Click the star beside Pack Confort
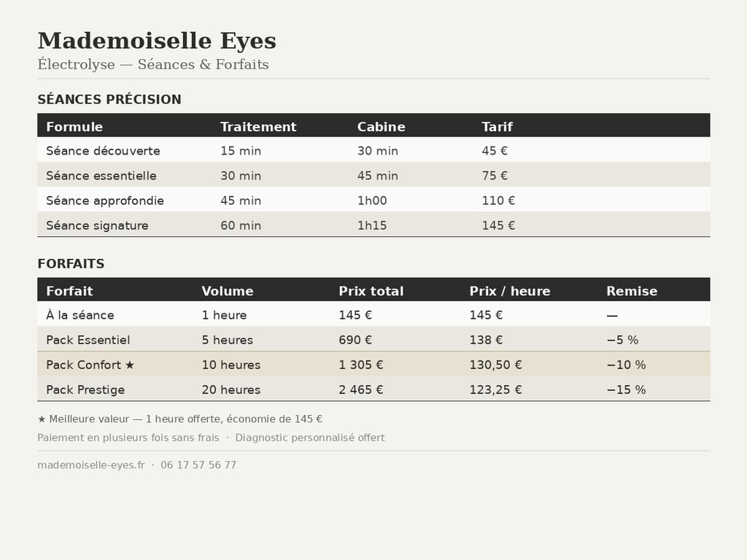Image resolution: width=747 pixels, height=560 pixels. point(130,365)
